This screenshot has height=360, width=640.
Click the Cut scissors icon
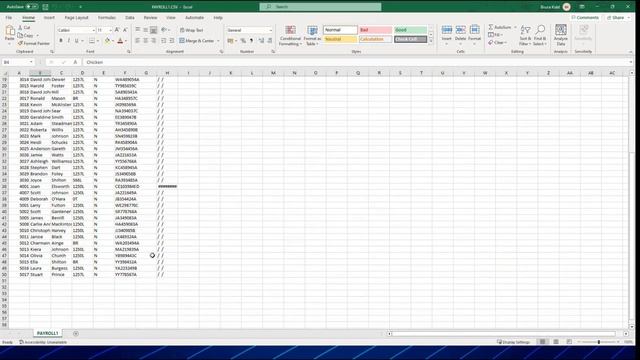click(x=20, y=27)
